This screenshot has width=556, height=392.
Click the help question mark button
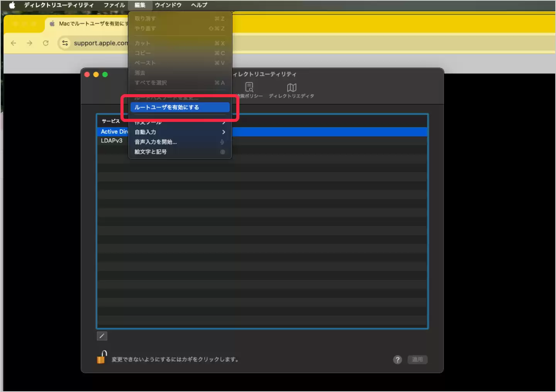(397, 360)
